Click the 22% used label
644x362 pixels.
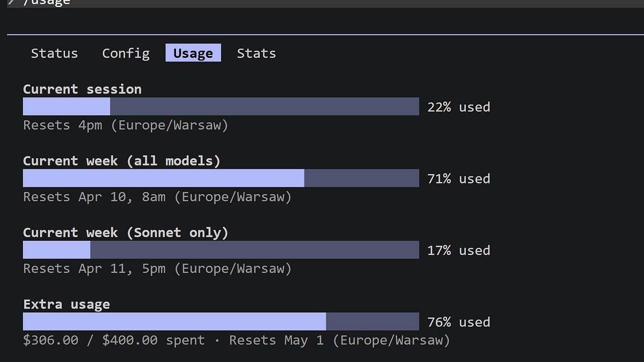pyautogui.click(x=459, y=107)
